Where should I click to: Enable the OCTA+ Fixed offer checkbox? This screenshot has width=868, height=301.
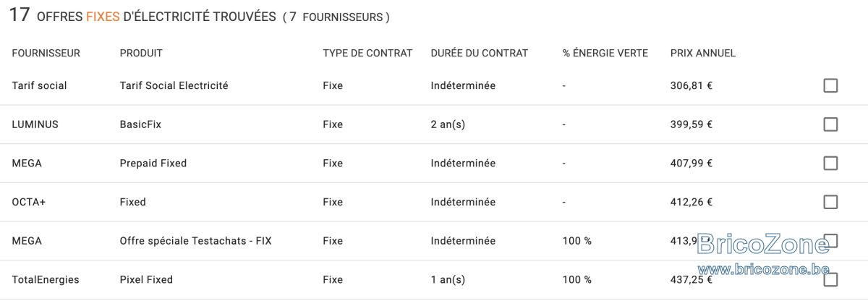click(x=830, y=202)
